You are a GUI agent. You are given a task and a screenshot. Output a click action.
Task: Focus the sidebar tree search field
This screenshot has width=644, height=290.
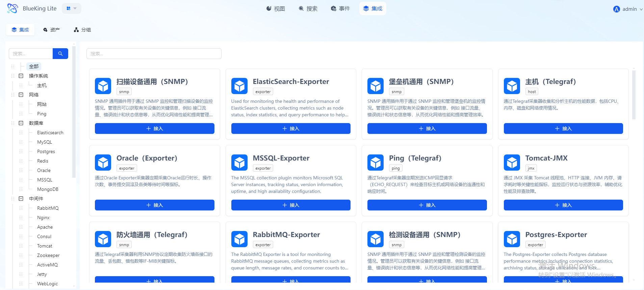click(31, 54)
